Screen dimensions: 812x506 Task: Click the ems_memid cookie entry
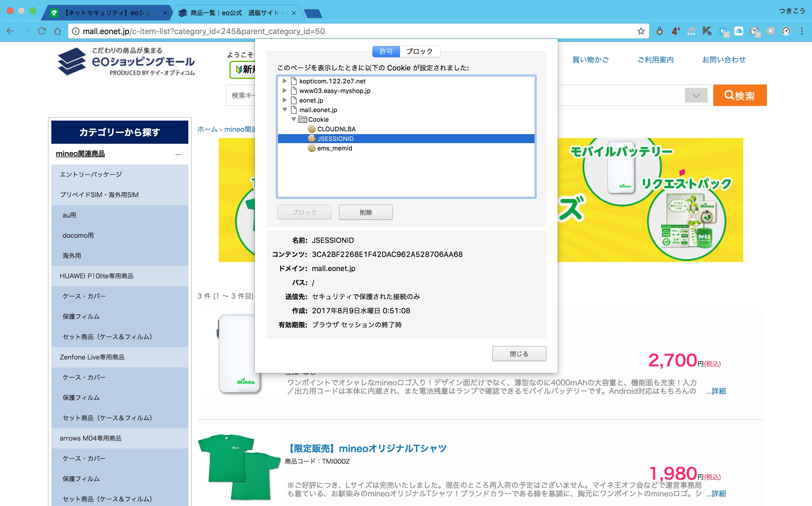tap(334, 148)
